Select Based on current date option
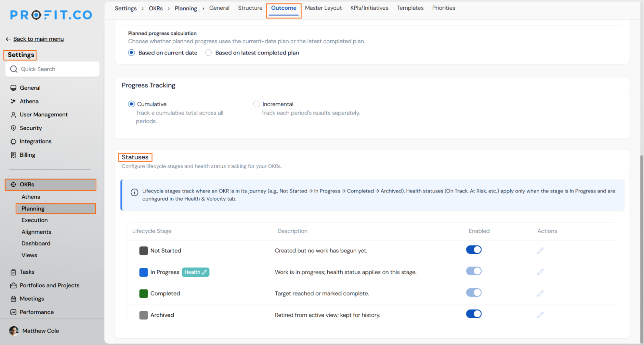The height and width of the screenshot is (345, 644). (x=131, y=53)
